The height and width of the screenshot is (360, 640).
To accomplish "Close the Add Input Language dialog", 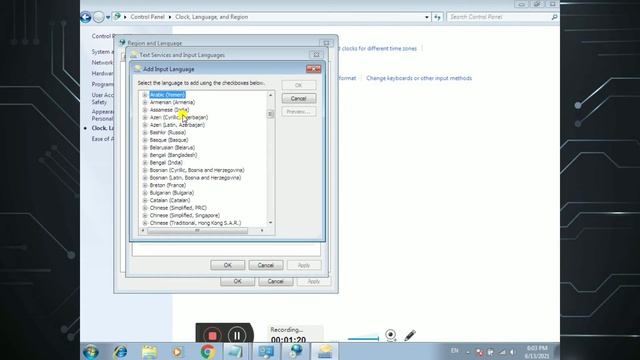I will tap(313, 69).
